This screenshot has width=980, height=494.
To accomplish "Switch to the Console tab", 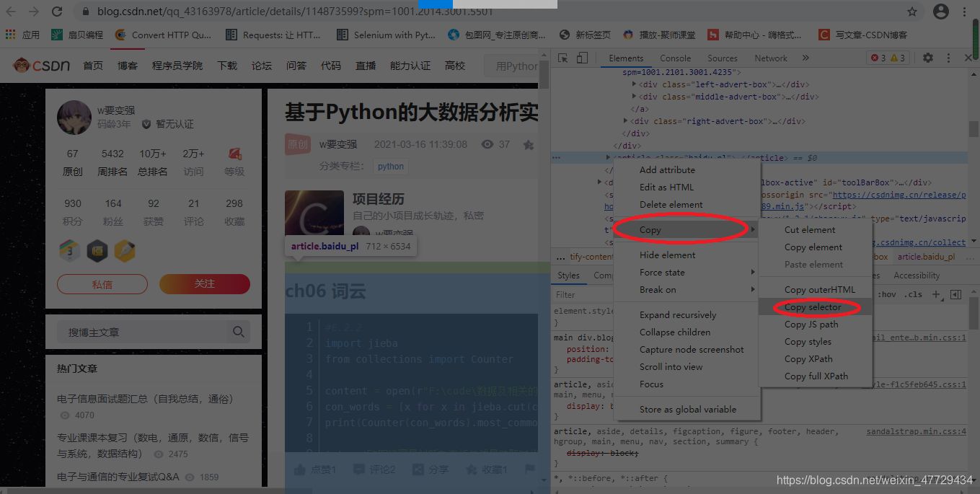I will click(675, 58).
